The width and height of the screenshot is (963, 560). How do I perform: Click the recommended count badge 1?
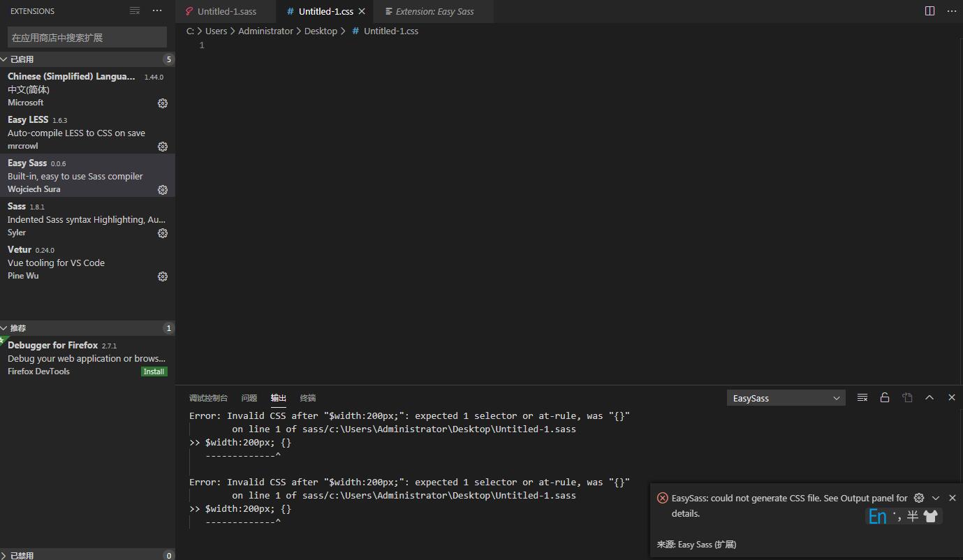(x=168, y=328)
